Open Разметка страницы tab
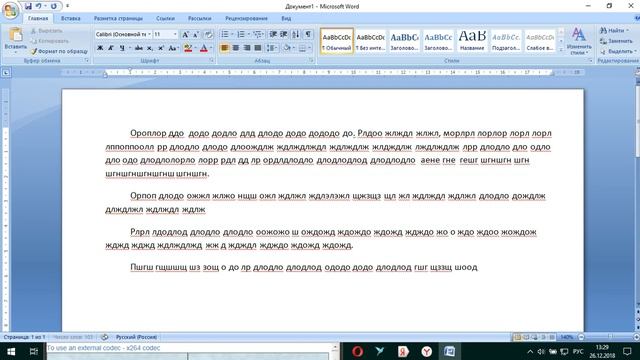The height and width of the screenshot is (360, 640). pyautogui.click(x=118, y=18)
